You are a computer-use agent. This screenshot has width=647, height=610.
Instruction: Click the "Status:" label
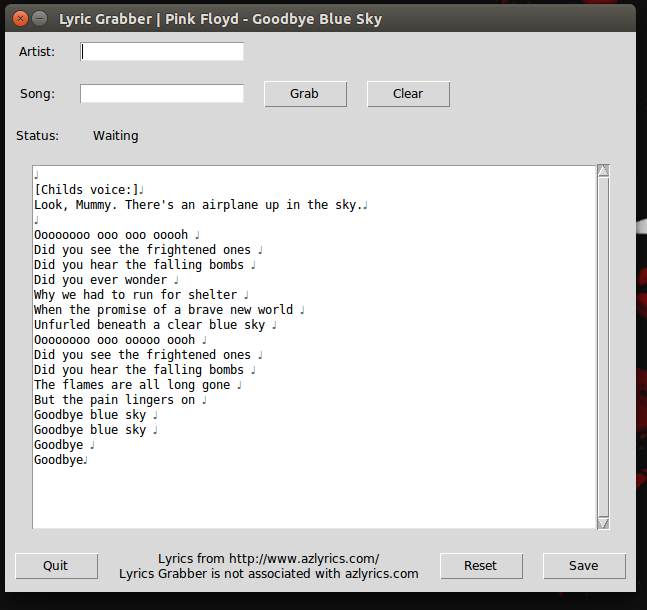(x=38, y=136)
